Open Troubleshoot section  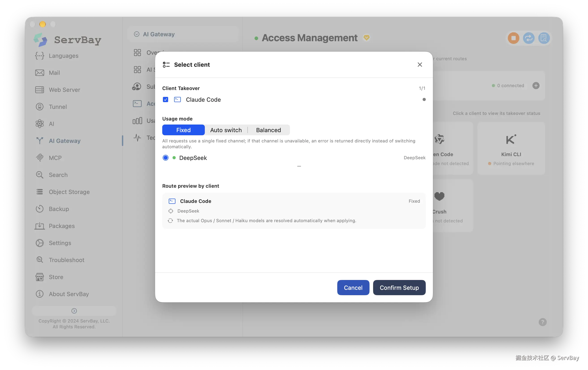coord(60,260)
